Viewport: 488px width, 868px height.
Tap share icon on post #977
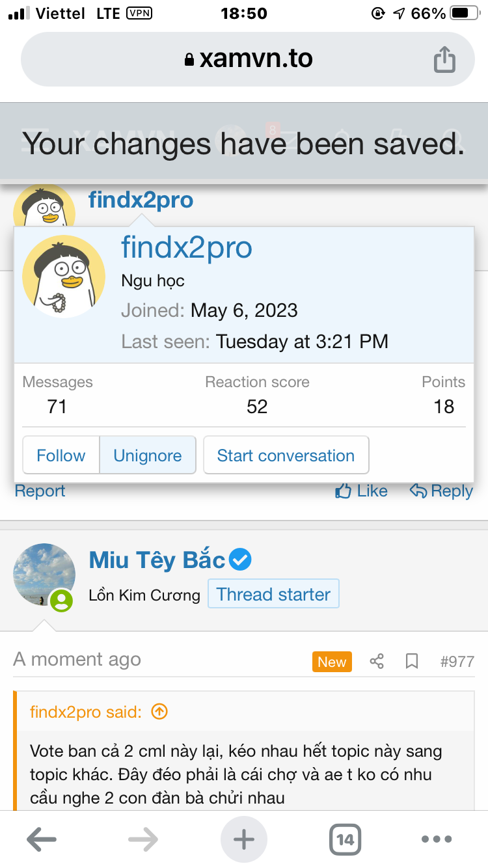tap(377, 662)
